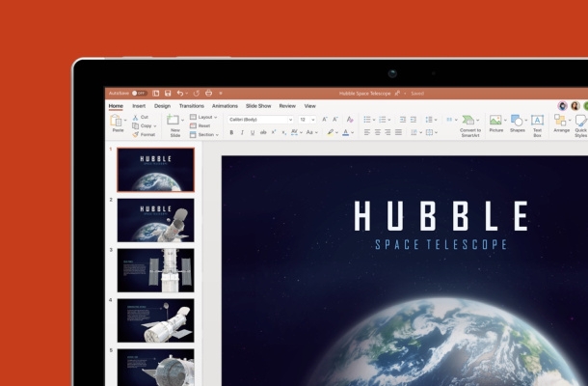Switch to the Transitions tab
The height and width of the screenshot is (386, 588).
(192, 106)
